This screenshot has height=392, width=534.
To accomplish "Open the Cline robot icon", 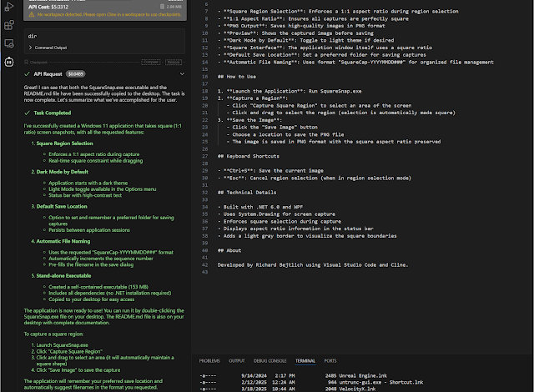I will point(9,62).
